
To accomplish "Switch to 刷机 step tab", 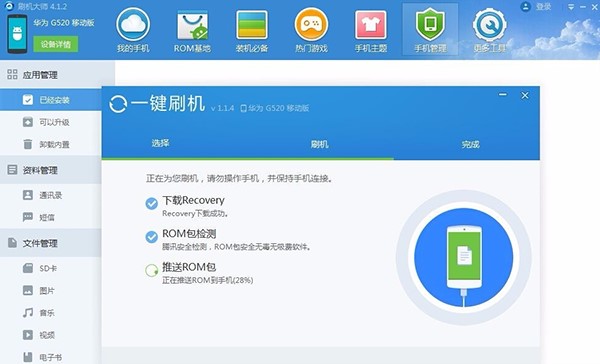I will coord(320,144).
